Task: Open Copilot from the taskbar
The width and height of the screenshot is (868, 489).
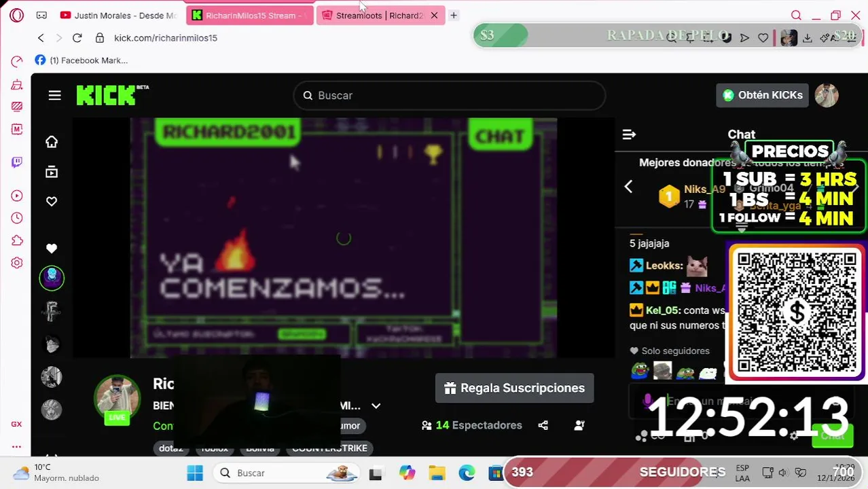Action: point(407,473)
